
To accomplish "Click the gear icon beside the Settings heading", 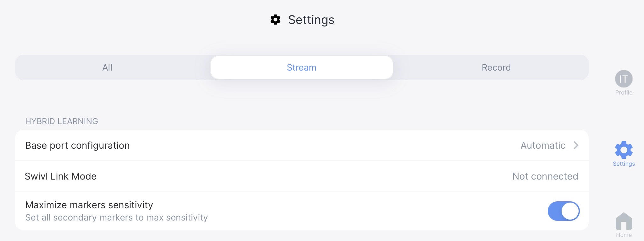I will 275,20.
